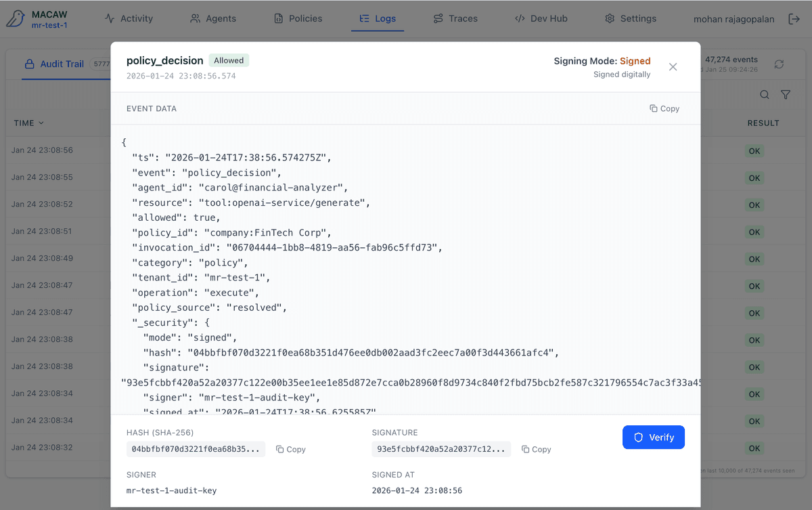This screenshot has height=510, width=812.
Task: Open the Settings page
Action: coord(630,18)
